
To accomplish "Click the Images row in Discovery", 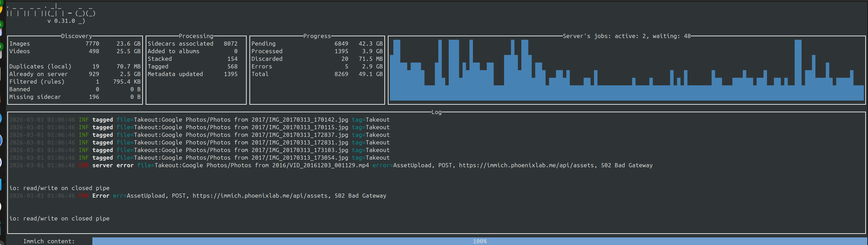I will pyautogui.click(x=75, y=44).
